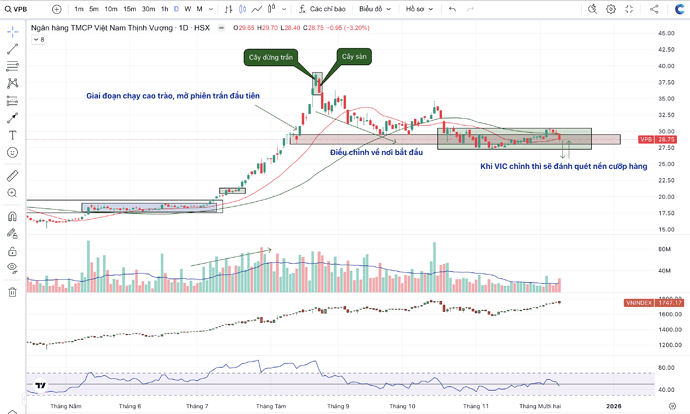Toggle magnet mode in the drawing toolbar
Image resolution: width=690 pixels, height=414 pixels.
tap(12, 216)
